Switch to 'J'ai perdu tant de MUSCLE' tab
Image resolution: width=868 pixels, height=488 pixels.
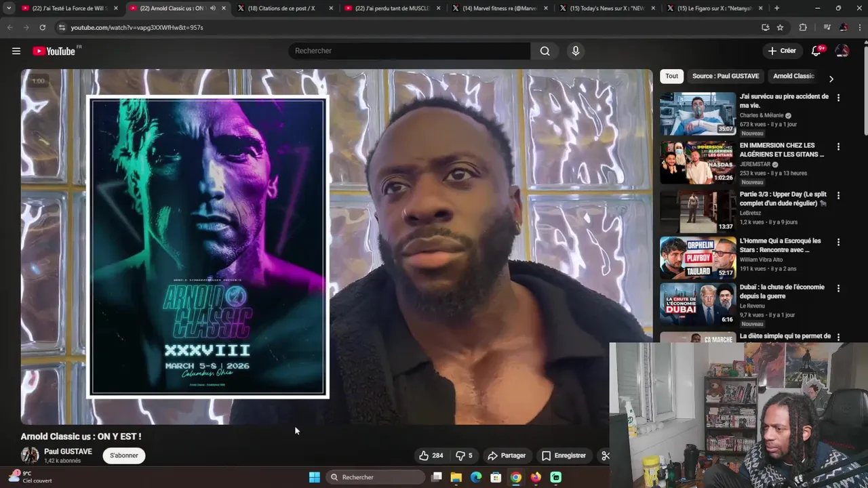pyautogui.click(x=391, y=8)
